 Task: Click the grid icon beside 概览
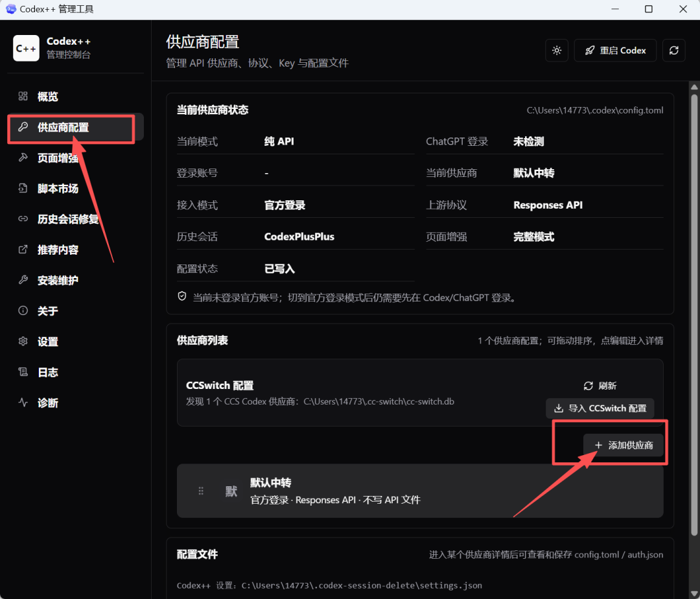tap(23, 96)
